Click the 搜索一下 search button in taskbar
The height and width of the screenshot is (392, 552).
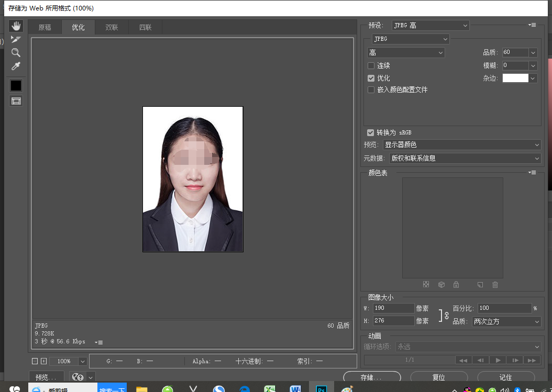pos(112,388)
